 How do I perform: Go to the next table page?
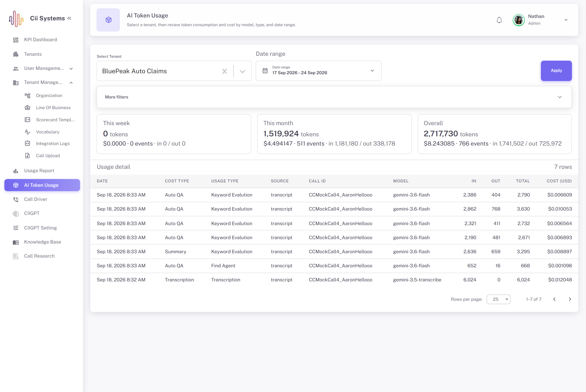[570, 299]
